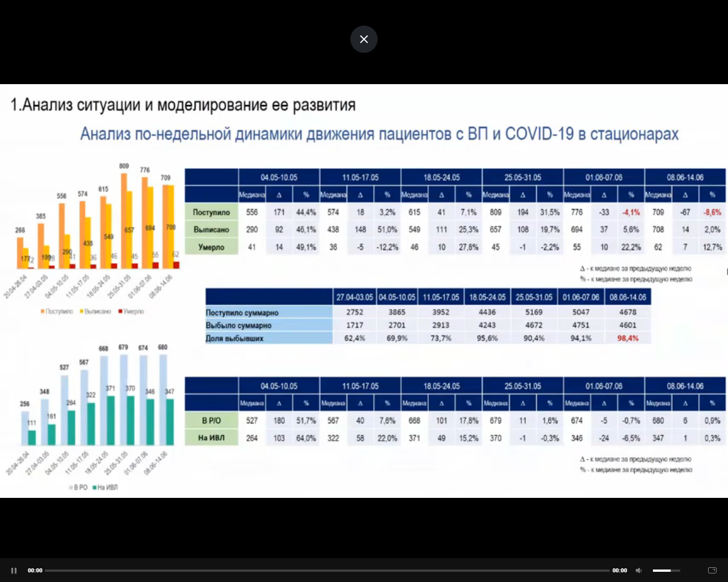The width and height of the screenshot is (728, 582).
Task: Select the Умерло row header
Action: click(211, 247)
